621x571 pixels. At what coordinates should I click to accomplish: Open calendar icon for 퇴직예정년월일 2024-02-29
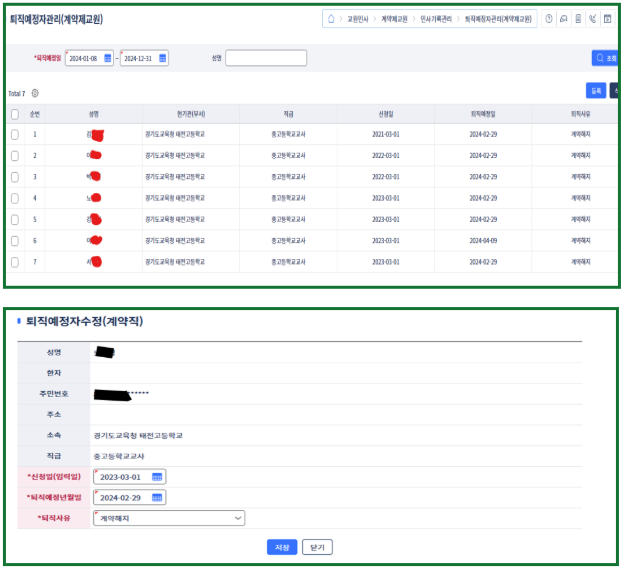[157, 497]
